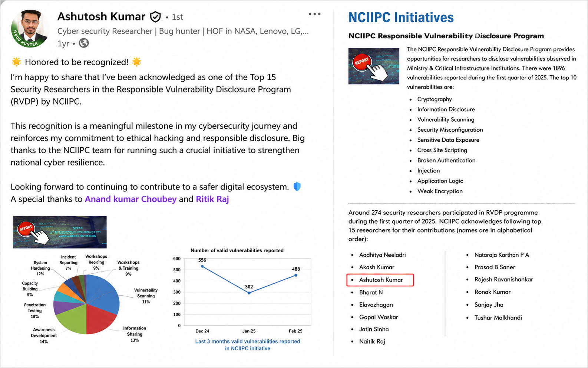Image resolution: width=588 pixels, height=368 pixels.
Task: Click the 'System Hardening 12%' pie label
Action: coord(40,268)
